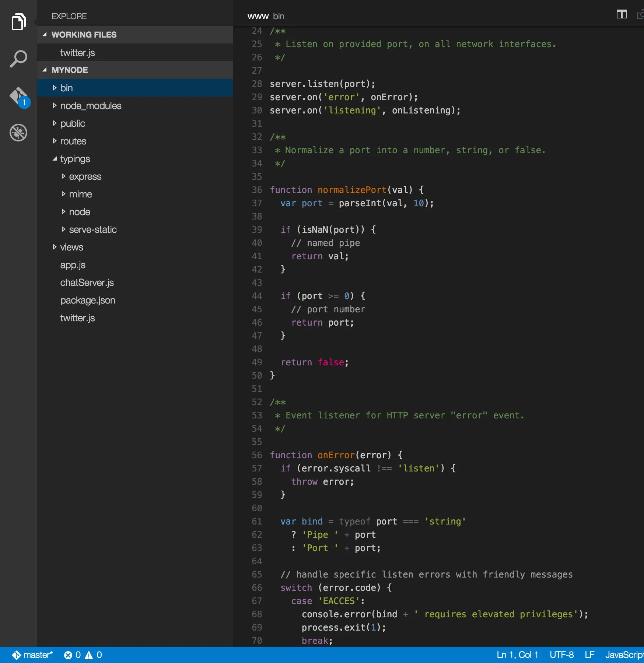Click the www bin editor title
The width and height of the screenshot is (644, 663).
pyautogui.click(x=265, y=16)
